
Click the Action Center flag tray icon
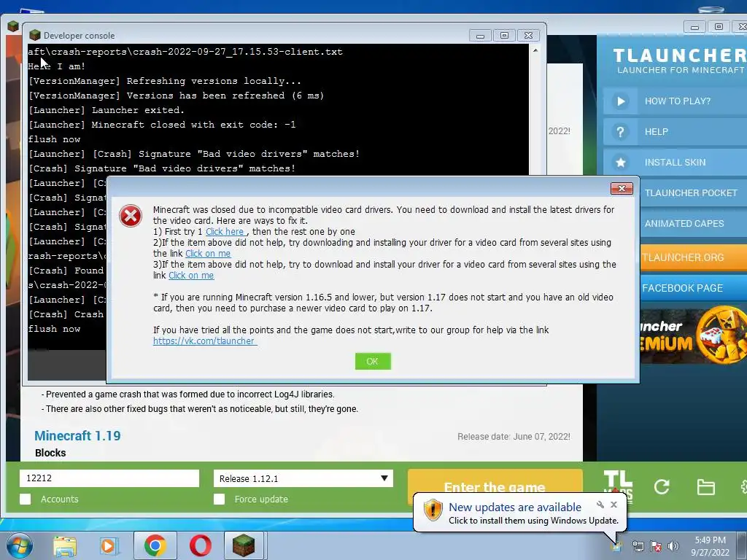tap(656, 546)
